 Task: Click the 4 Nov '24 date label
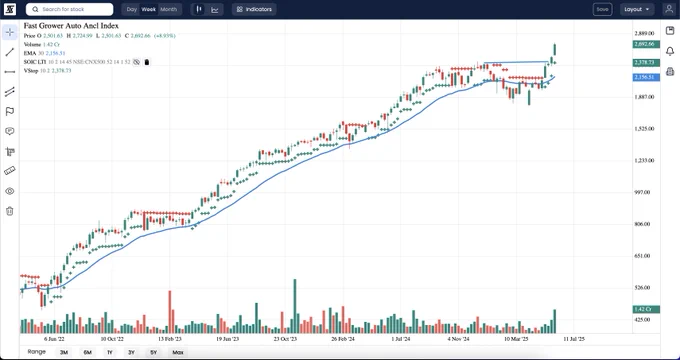458,339
